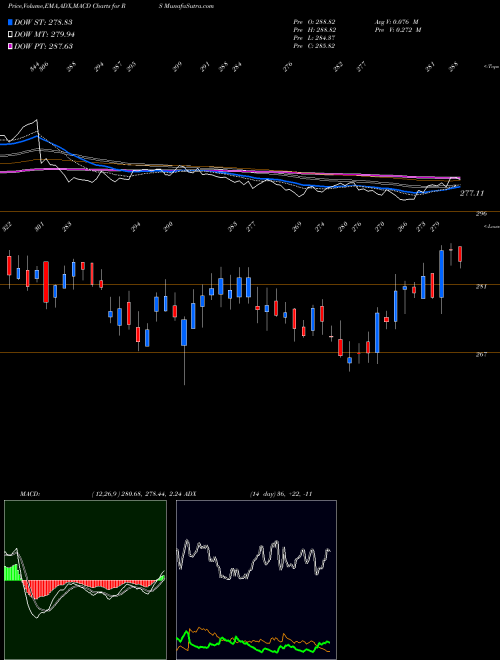The image size is (500, 660).
Task: Click the blue DOW ST legend swatch
Action: (x=10, y=22)
